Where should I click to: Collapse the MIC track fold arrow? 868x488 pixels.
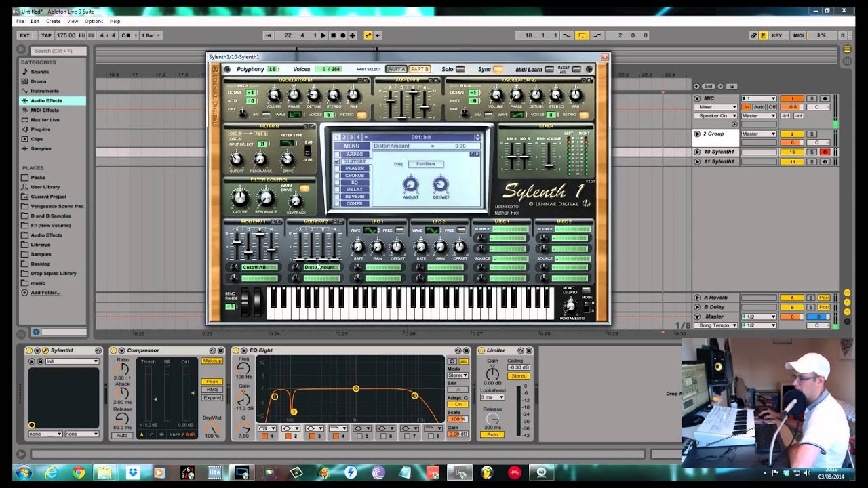[697, 98]
